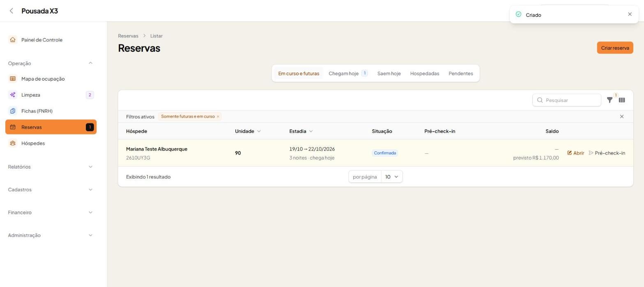Sort by the Estadia column
Image resolution: width=644 pixels, height=287 pixels.
click(301, 131)
